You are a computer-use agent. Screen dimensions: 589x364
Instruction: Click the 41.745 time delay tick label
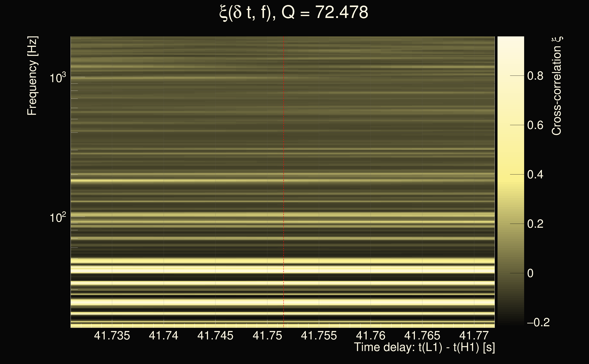click(x=215, y=336)
